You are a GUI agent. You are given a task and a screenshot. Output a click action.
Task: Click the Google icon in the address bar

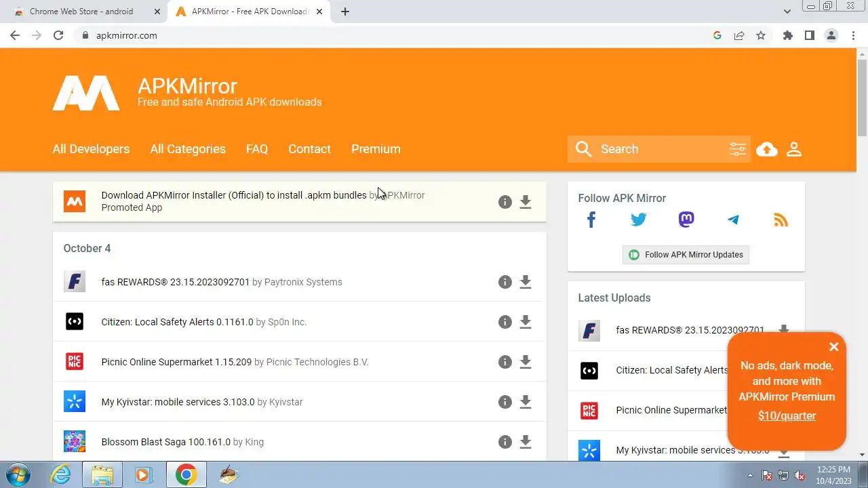click(717, 35)
